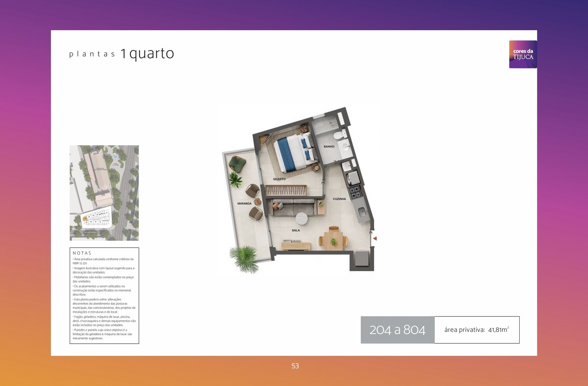Click page number 53
This screenshot has width=588, height=386.
point(295,366)
